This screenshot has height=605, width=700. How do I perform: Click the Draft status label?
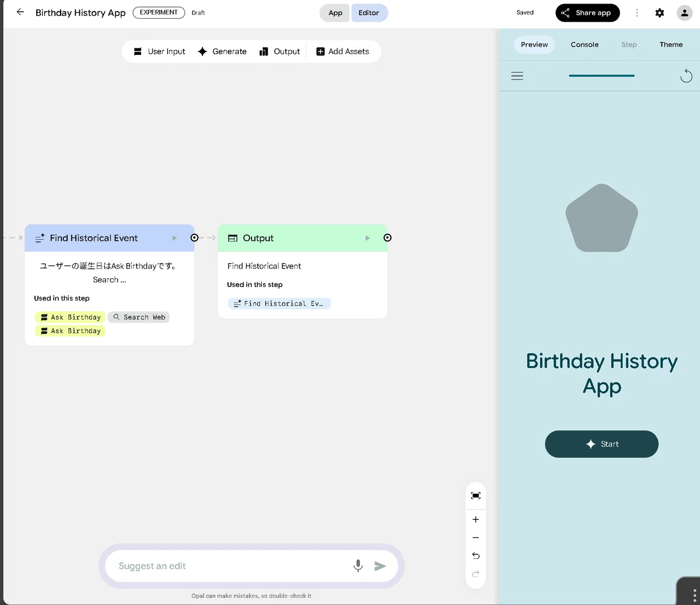tap(198, 13)
